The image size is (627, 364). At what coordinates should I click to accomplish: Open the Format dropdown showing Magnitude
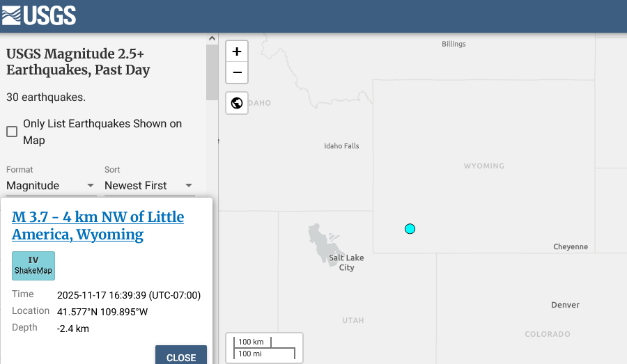(x=51, y=186)
